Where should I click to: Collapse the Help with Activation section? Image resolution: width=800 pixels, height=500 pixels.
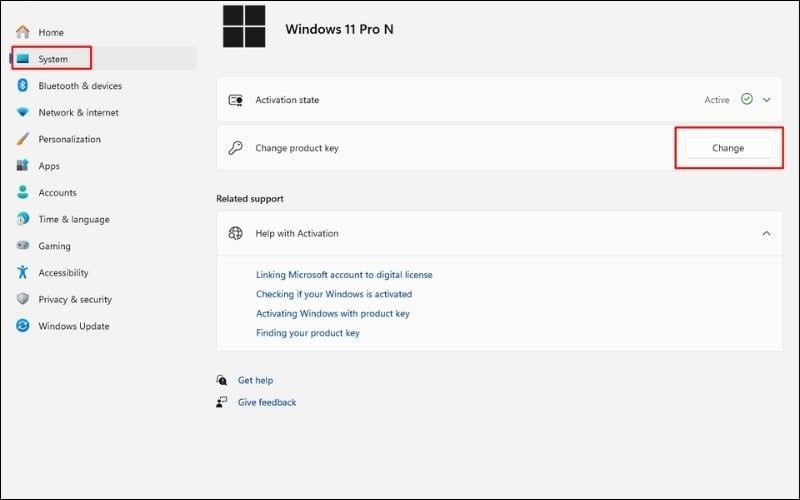(x=766, y=233)
